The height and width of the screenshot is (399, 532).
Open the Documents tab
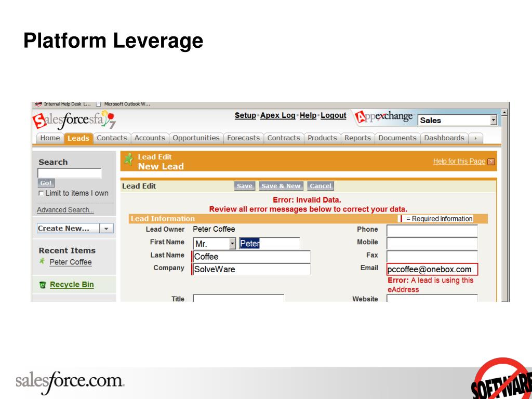click(397, 138)
